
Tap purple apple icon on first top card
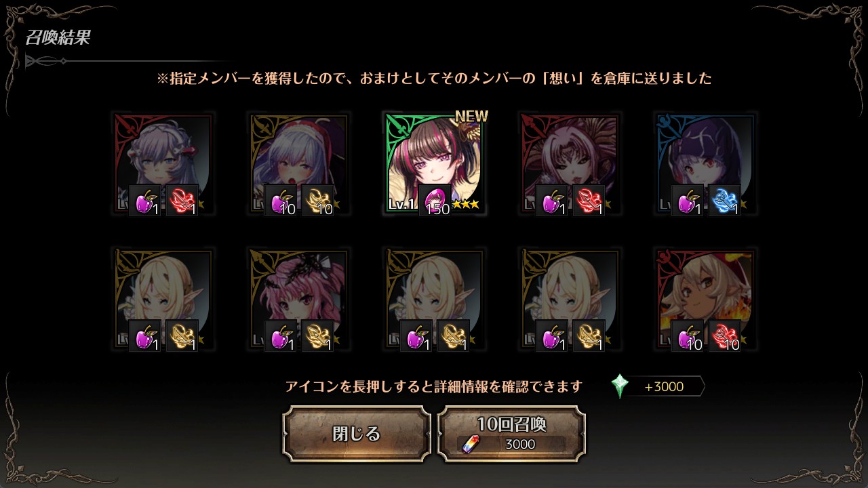pos(145,201)
